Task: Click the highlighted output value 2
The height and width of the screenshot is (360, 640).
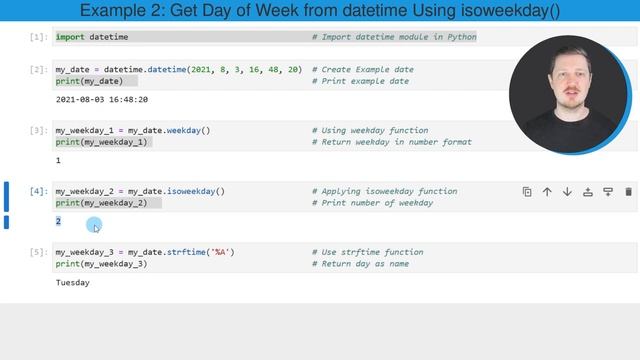Action: tap(58, 221)
